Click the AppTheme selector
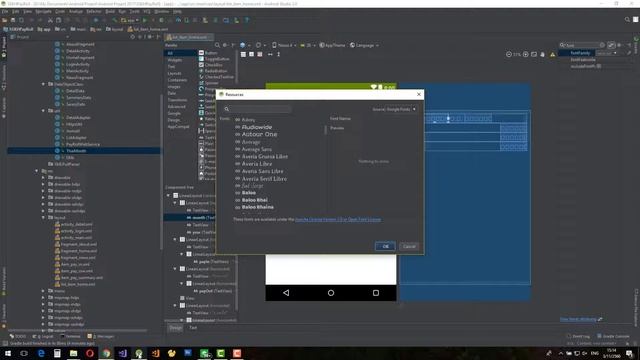 click(332, 45)
